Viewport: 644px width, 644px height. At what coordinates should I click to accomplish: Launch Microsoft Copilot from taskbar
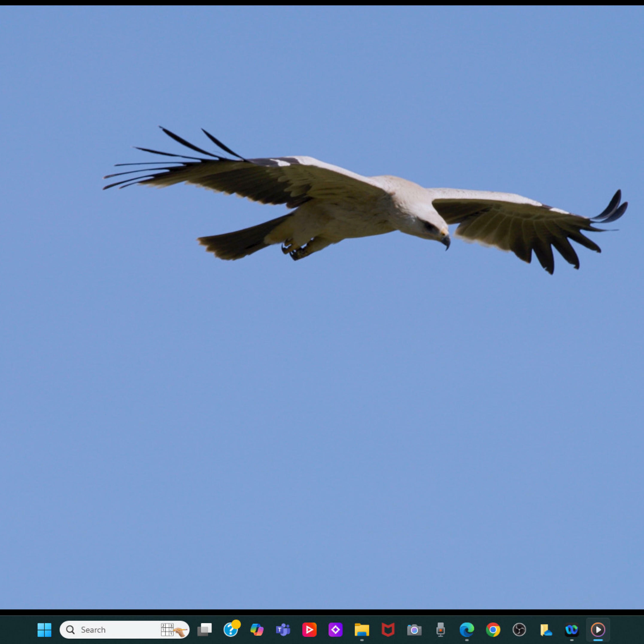[x=257, y=630]
